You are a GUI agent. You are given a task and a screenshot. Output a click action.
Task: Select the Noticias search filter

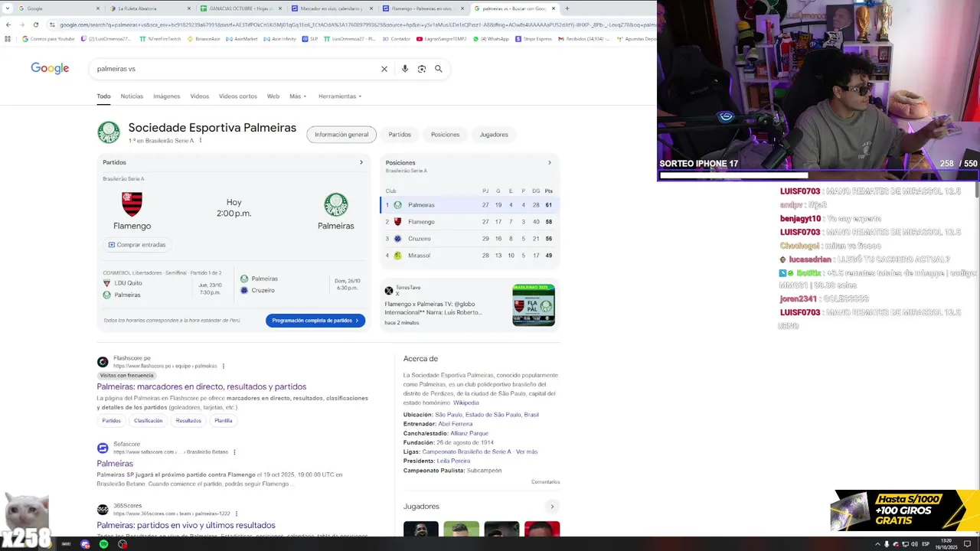coord(132,96)
